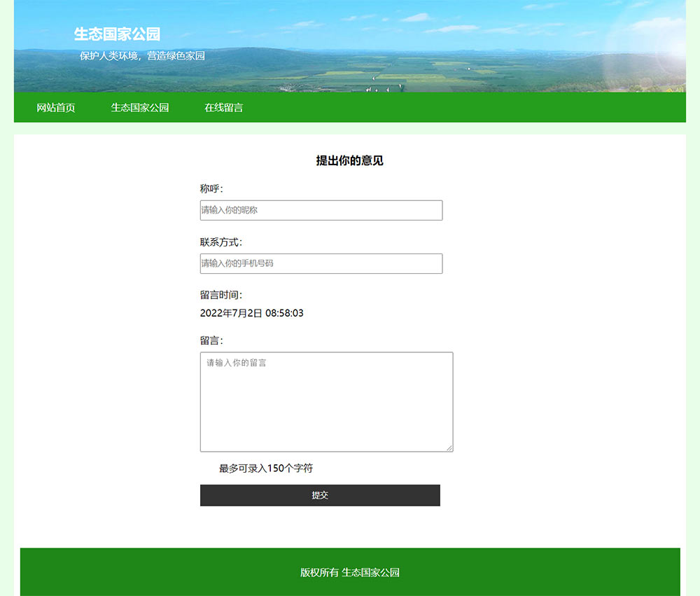Grab the textarea resize handle corner
This screenshot has height=596, width=700.
[449, 448]
